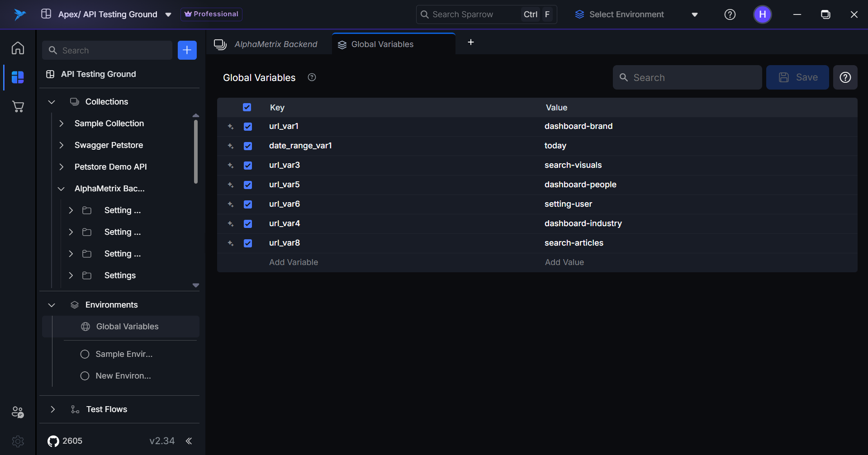The image size is (868, 455).
Task: Click help icon next to Save
Action: tap(845, 77)
